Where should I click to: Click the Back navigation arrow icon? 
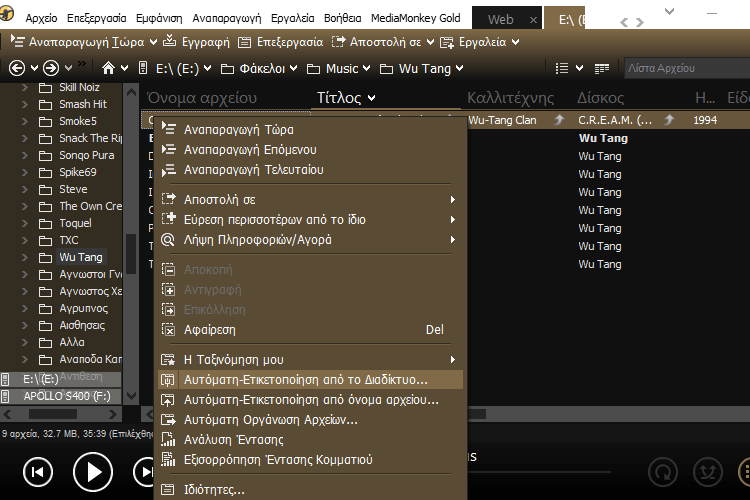pos(17,68)
